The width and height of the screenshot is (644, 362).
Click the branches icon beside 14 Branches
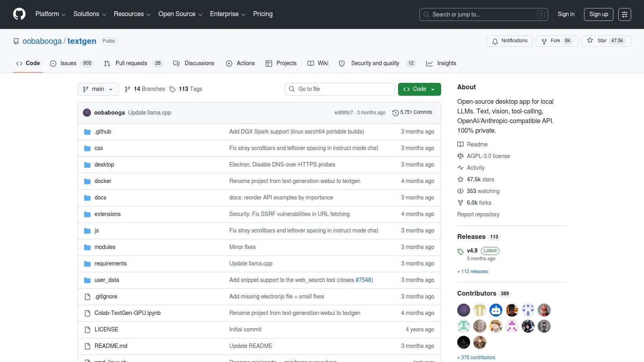pos(128,89)
